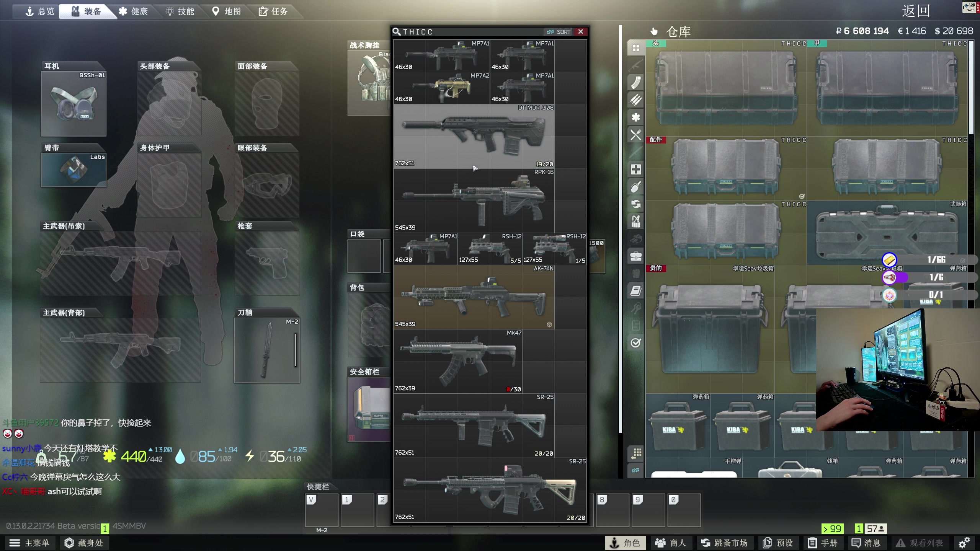Click the pointing hand icon beside 仓库
Image resolution: width=980 pixels, height=551 pixels.
[x=654, y=32]
